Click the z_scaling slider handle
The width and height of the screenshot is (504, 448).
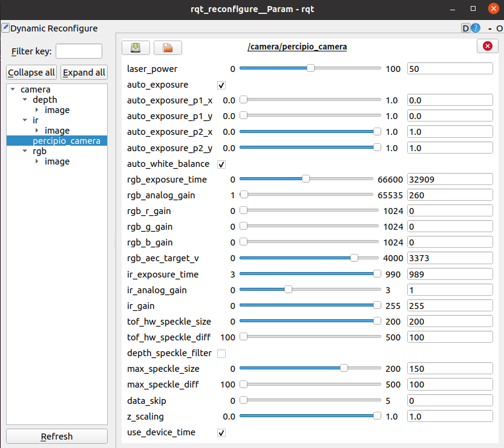tap(377, 415)
